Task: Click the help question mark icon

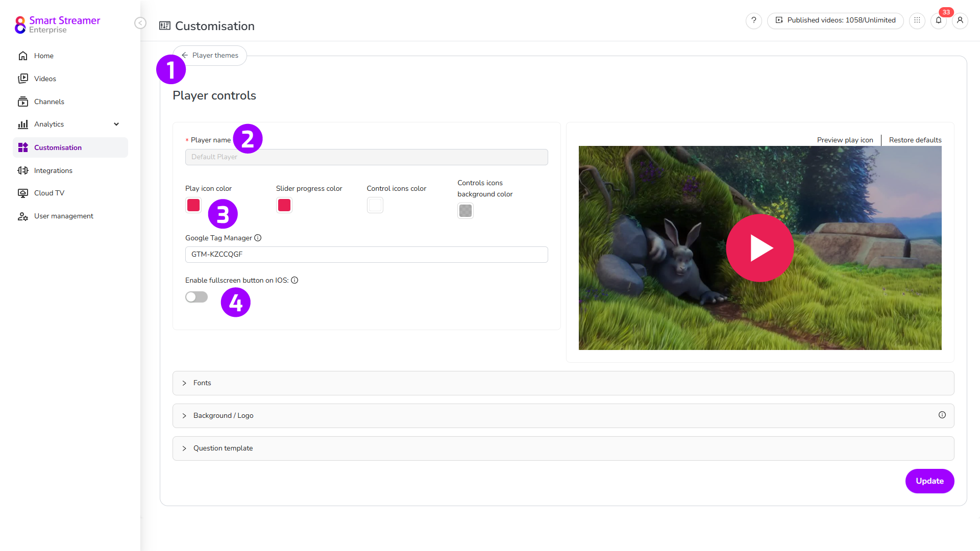Action: [753, 20]
